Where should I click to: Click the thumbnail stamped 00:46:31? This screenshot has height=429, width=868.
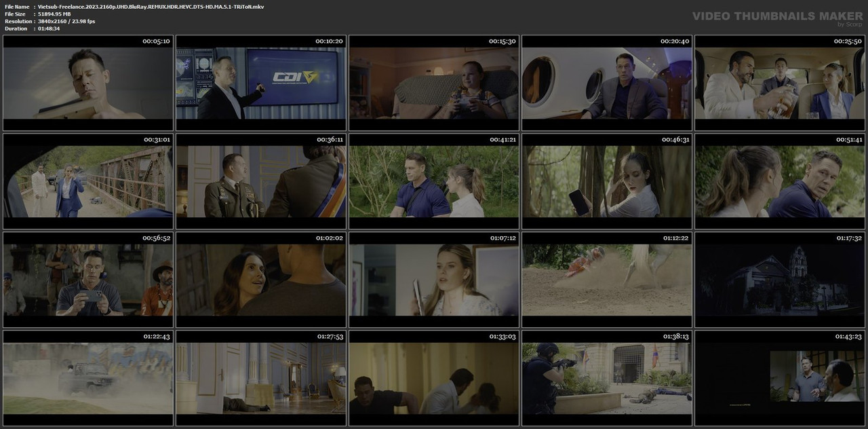click(607, 181)
